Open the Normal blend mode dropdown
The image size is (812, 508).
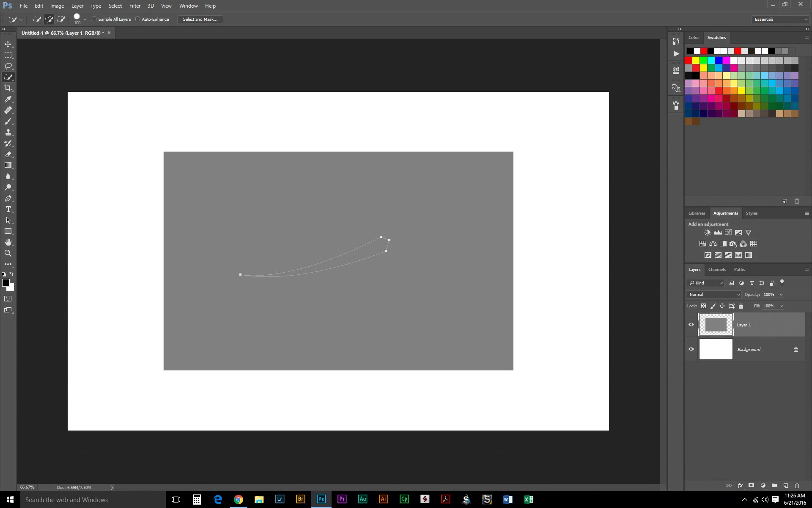point(713,295)
